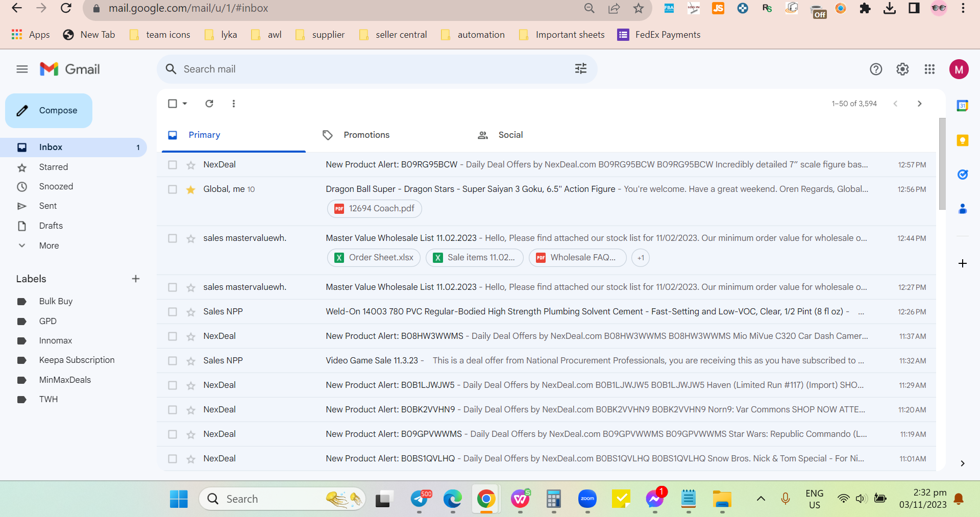Open File Explorer from the taskbar

coord(722,499)
